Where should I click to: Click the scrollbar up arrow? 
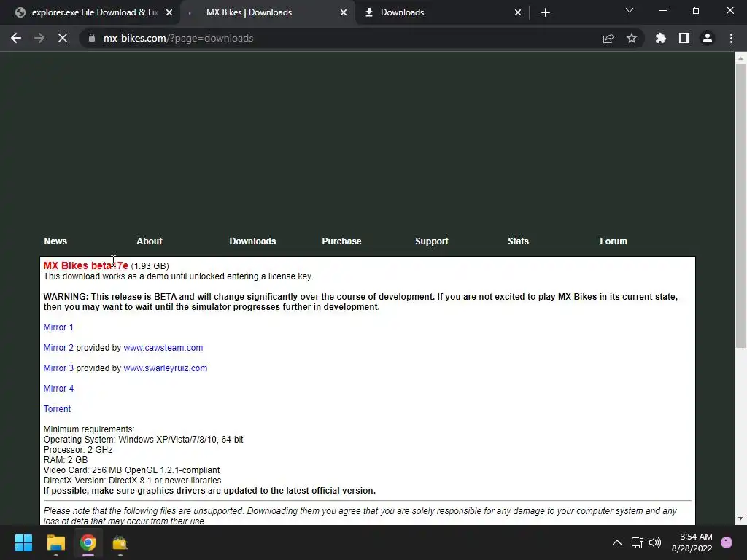tap(740, 58)
